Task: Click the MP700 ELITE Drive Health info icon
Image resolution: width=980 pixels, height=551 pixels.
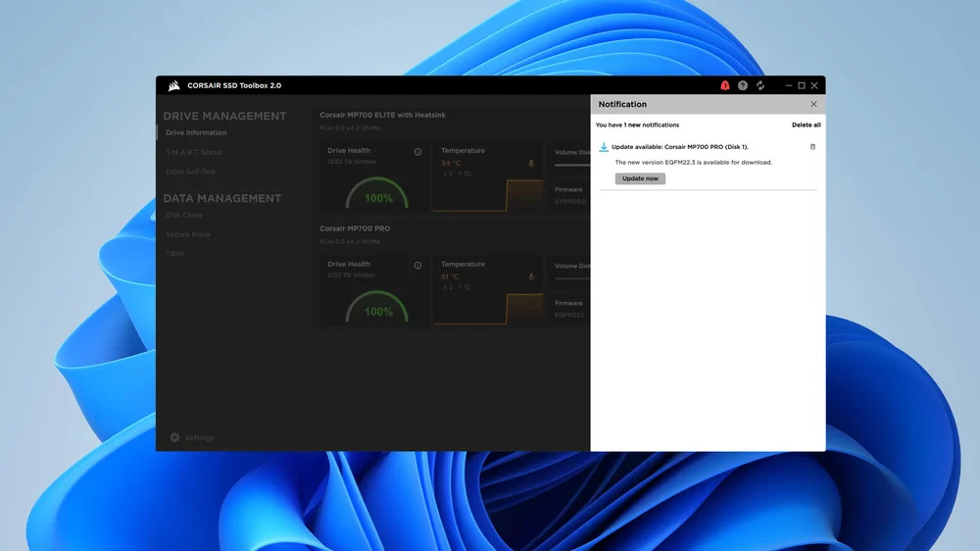Action: click(x=417, y=152)
